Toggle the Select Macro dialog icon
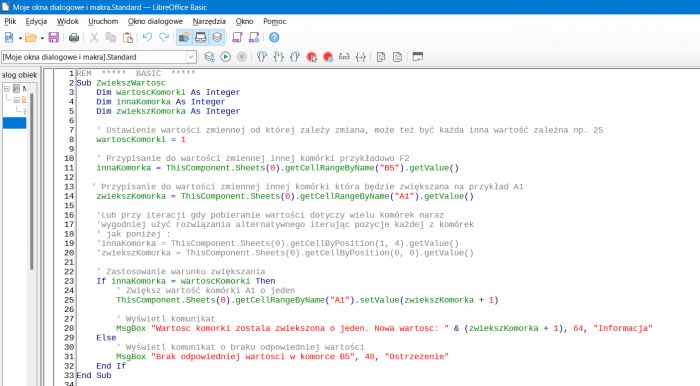Screen dimensions: 700x386 tap(200, 37)
